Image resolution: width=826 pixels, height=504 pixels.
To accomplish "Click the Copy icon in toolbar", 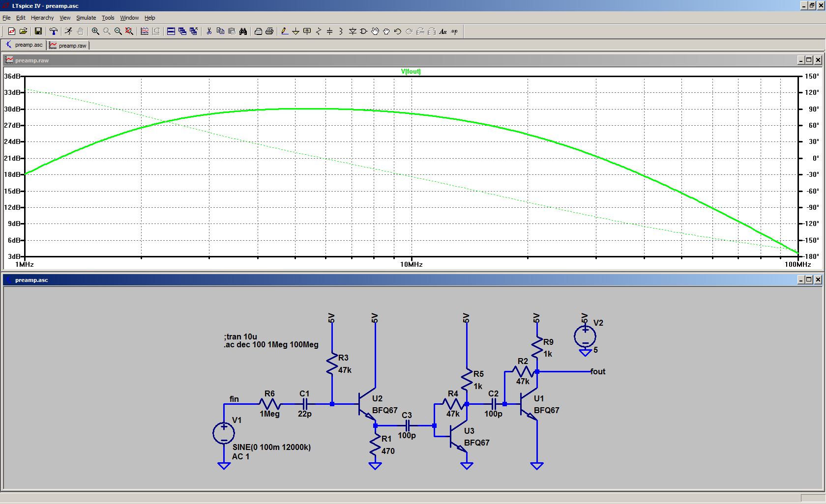I will click(220, 31).
